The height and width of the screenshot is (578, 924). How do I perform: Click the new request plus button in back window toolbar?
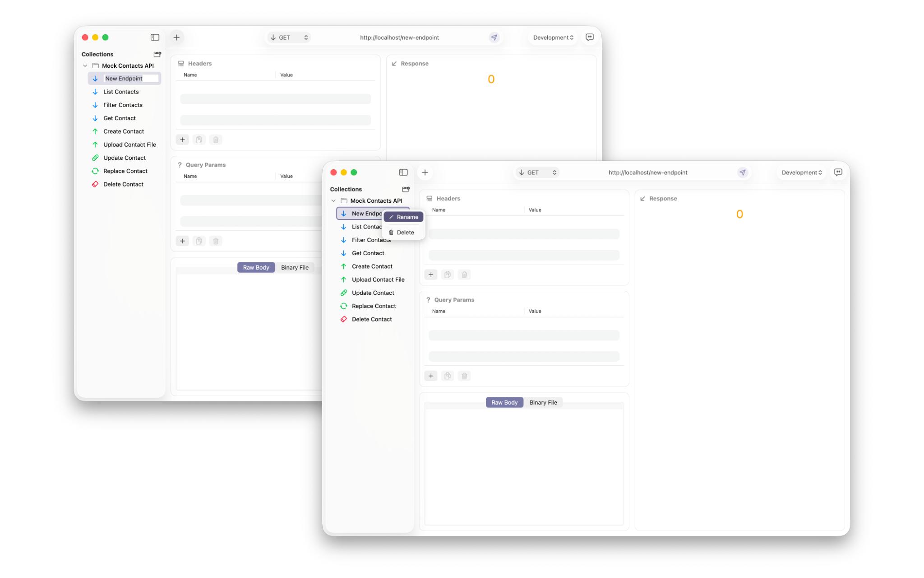click(x=176, y=37)
